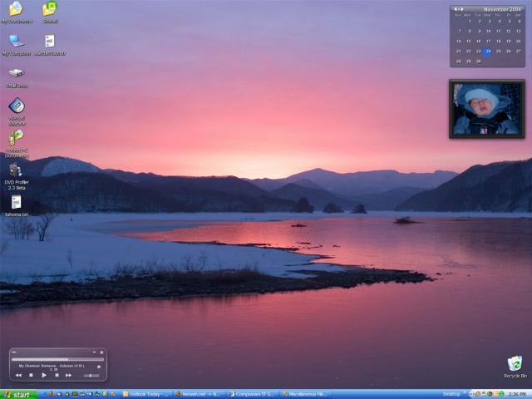Switch to Compuware IT taskbar window
The image size is (532, 399).
tap(253, 395)
